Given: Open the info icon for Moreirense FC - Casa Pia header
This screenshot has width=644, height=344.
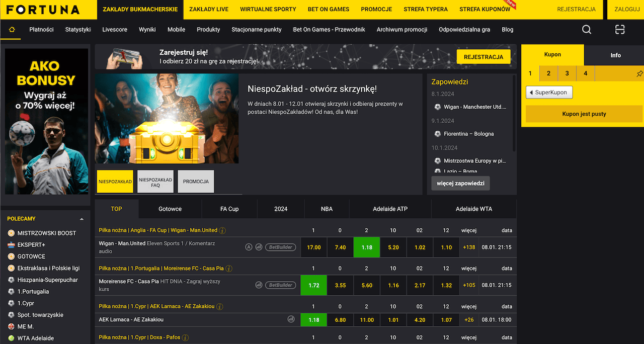Looking at the screenshot, I should [x=228, y=269].
